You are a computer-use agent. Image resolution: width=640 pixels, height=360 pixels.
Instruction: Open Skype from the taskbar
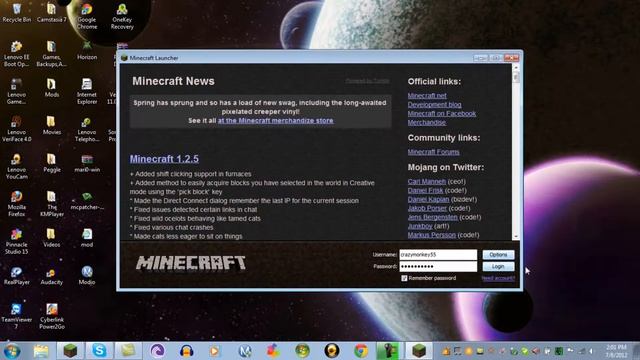[x=99, y=350]
